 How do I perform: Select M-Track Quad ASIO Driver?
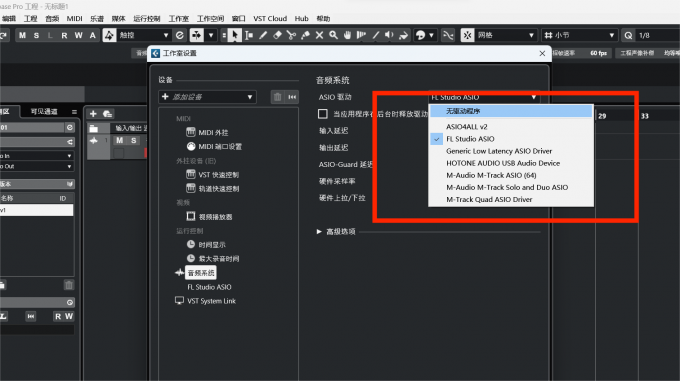pos(511,199)
